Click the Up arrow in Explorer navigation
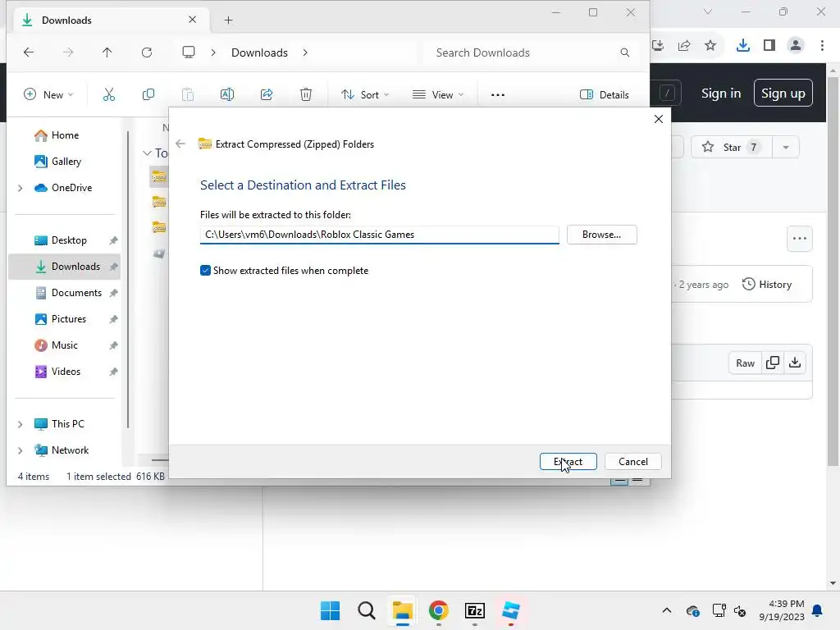840x630 pixels. [107, 52]
